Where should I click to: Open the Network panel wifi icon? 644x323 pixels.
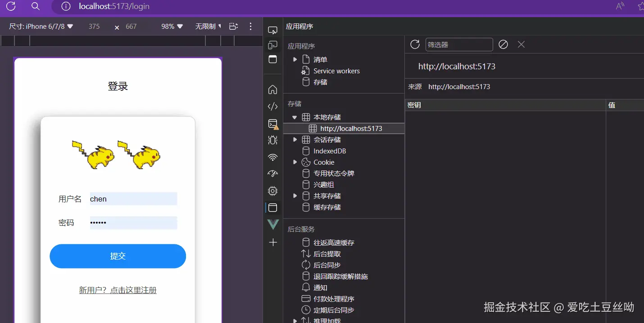click(272, 157)
